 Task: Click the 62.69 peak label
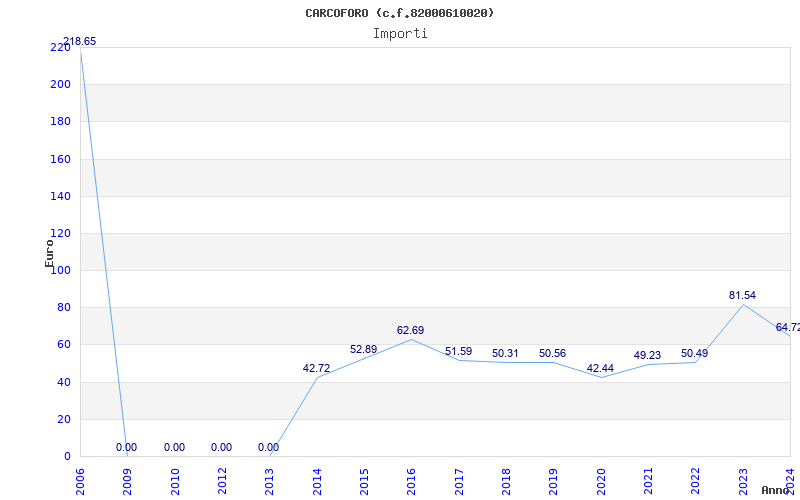pos(410,331)
